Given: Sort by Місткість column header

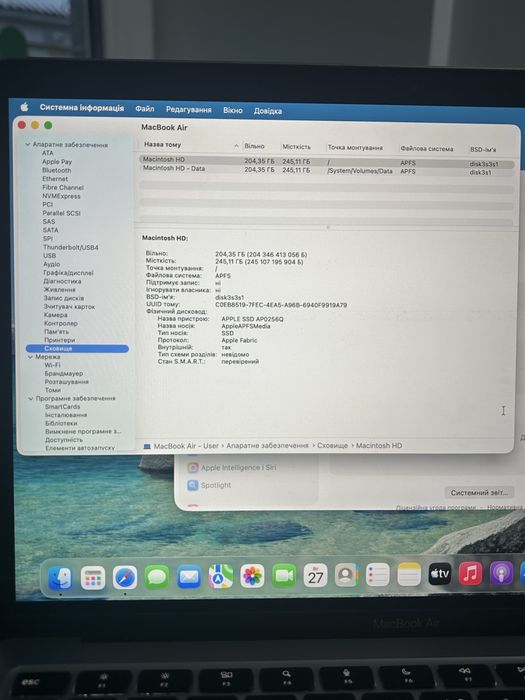Looking at the screenshot, I should click(296, 146).
